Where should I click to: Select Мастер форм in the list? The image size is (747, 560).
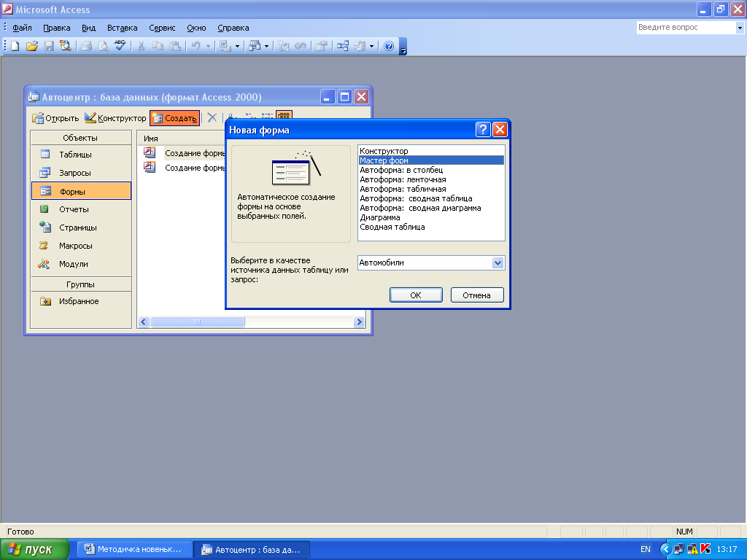pos(431,160)
